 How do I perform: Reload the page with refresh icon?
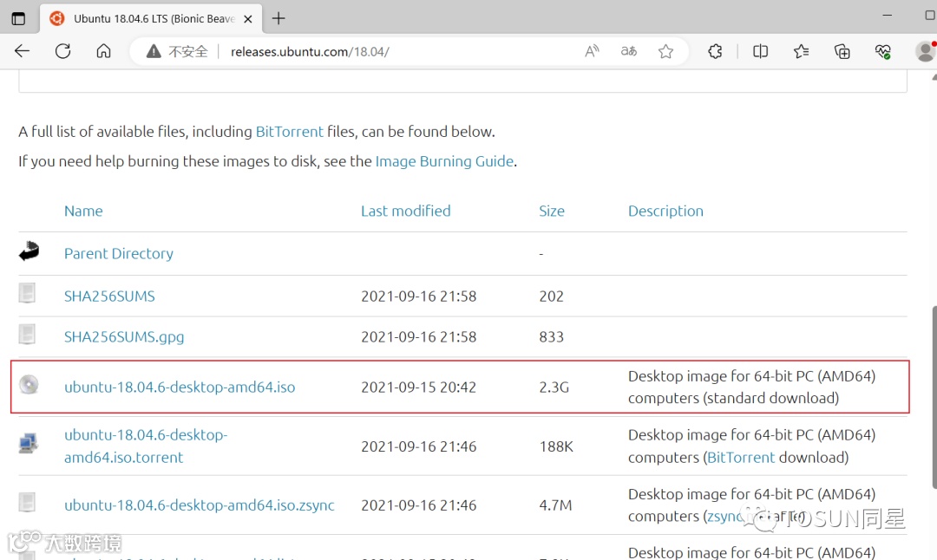(62, 51)
